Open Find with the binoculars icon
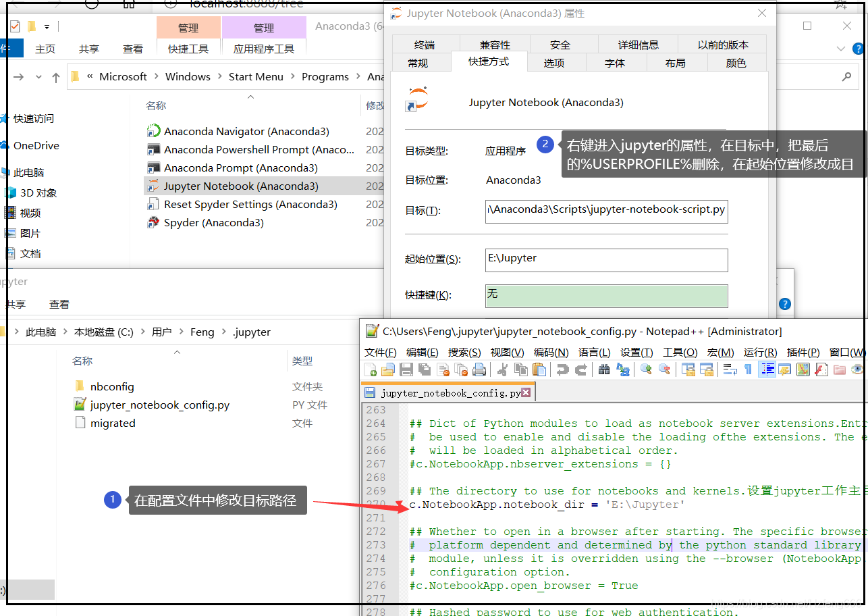 pyautogui.click(x=604, y=369)
